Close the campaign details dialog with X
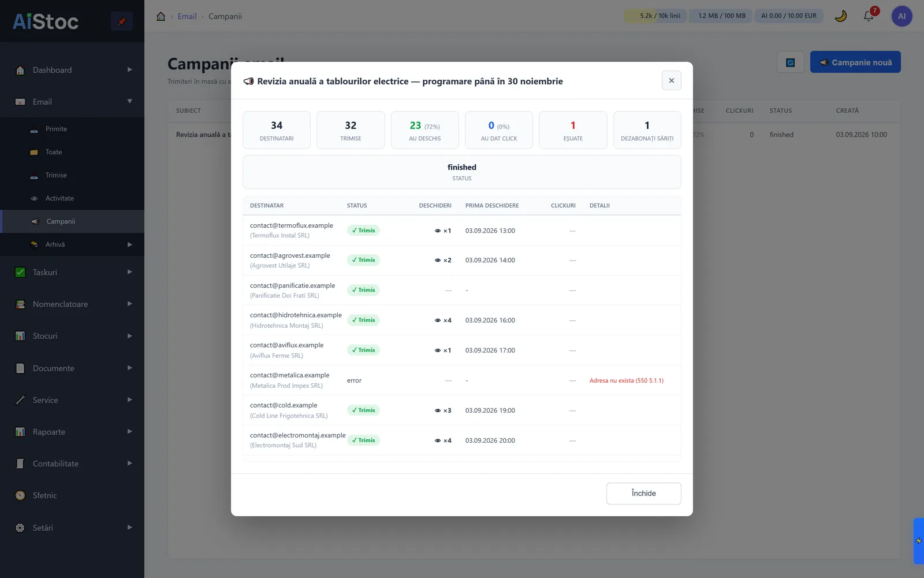 pyautogui.click(x=671, y=80)
